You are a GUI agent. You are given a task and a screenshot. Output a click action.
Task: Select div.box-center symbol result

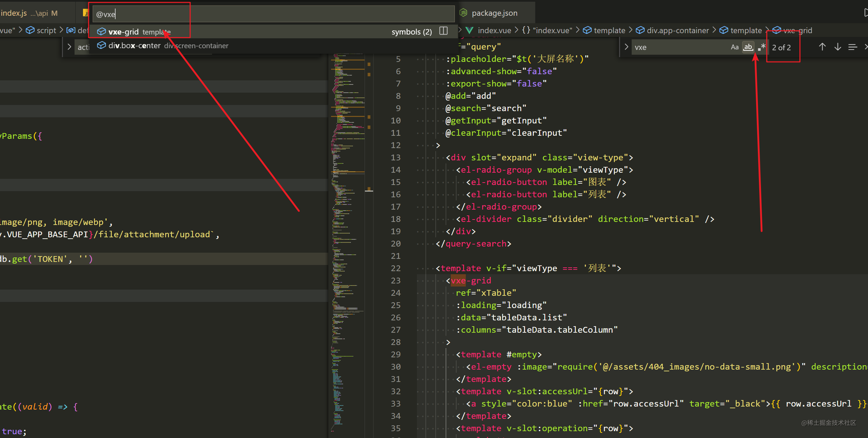(x=273, y=45)
